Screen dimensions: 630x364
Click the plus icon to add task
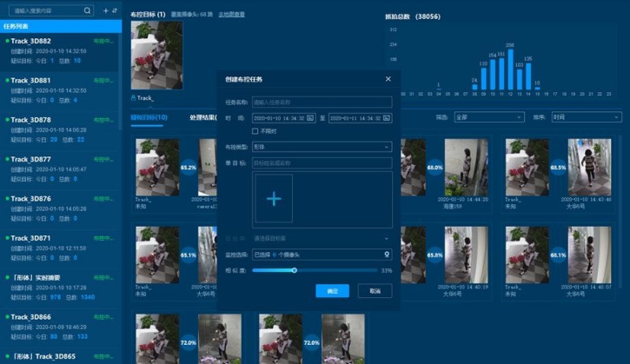[105, 10]
